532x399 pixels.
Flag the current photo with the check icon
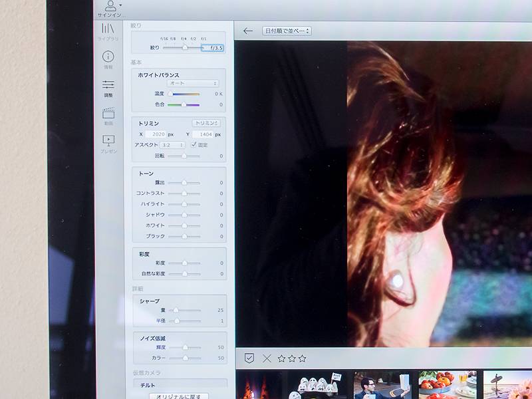pyautogui.click(x=249, y=357)
